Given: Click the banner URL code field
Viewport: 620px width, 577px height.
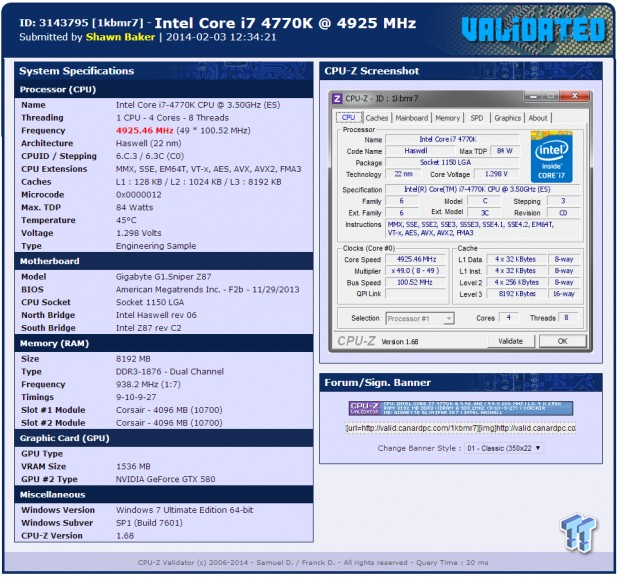Looking at the screenshot, I should [x=461, y=428].
